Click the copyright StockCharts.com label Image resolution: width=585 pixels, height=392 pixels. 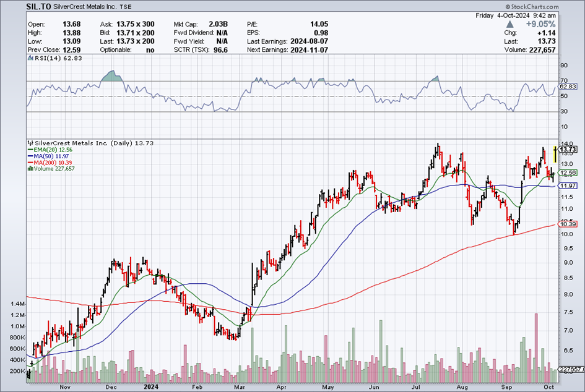(532, 6)
